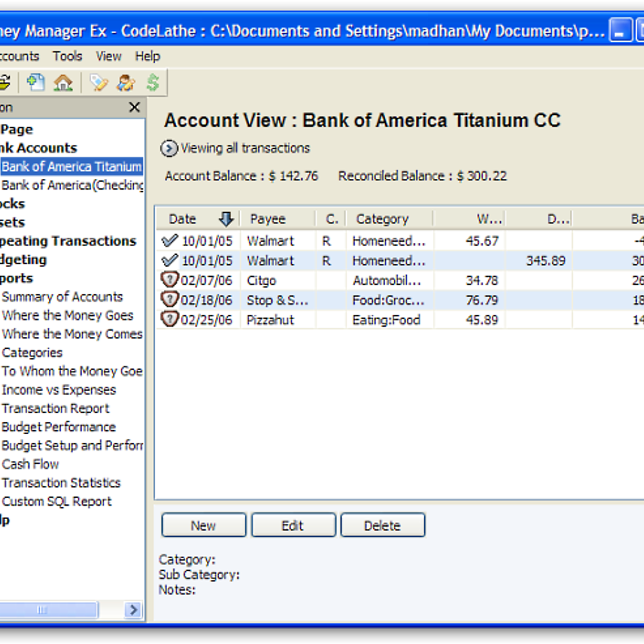Click the Edit transaction button
644x644 pixels.
point(293,525)
